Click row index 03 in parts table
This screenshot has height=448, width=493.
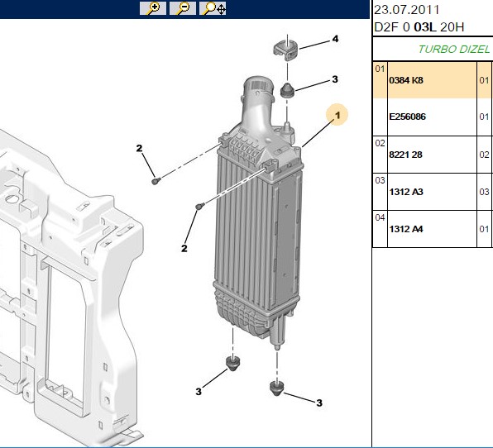point(380,181)
